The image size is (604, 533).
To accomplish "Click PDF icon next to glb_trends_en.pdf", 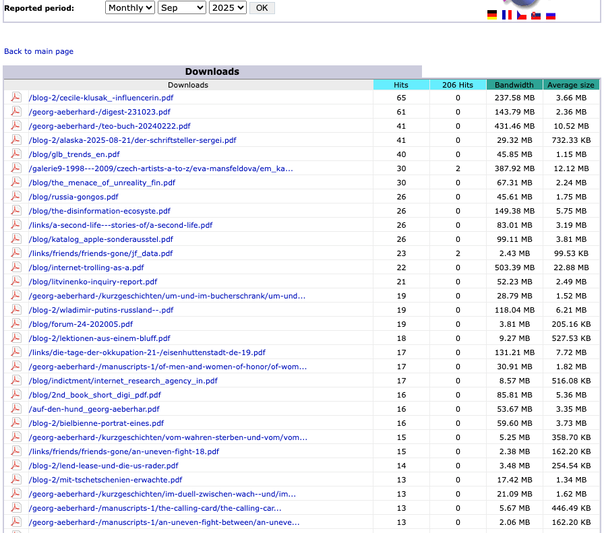I will 16,155.
